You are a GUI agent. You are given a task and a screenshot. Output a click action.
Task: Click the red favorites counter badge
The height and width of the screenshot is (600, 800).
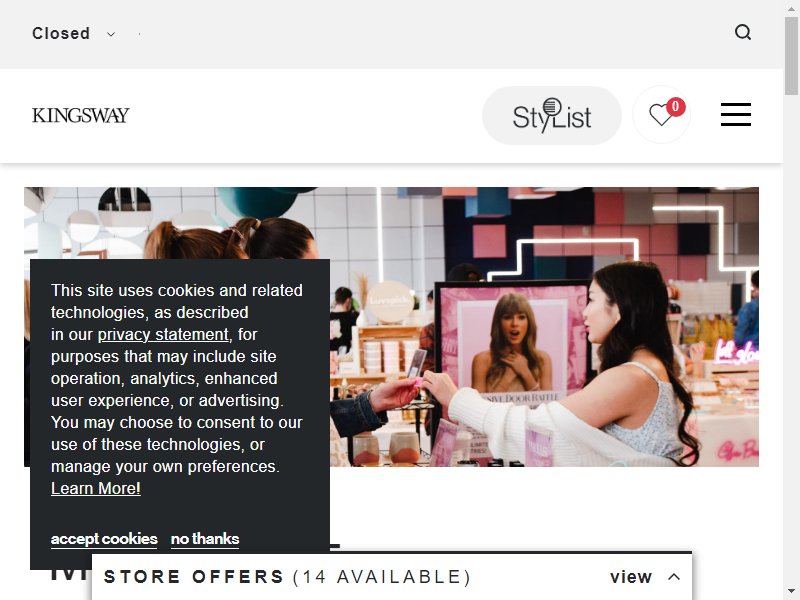click(676, 107)
